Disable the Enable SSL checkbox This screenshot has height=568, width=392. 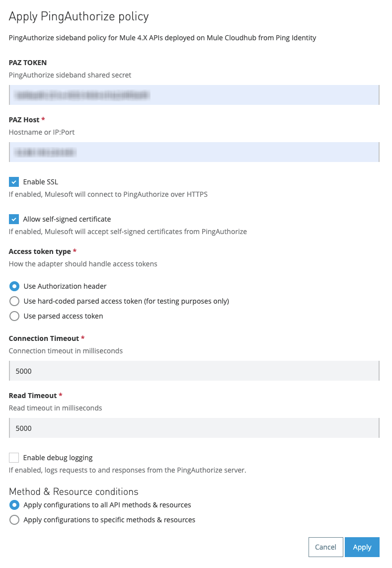(14, 181)
